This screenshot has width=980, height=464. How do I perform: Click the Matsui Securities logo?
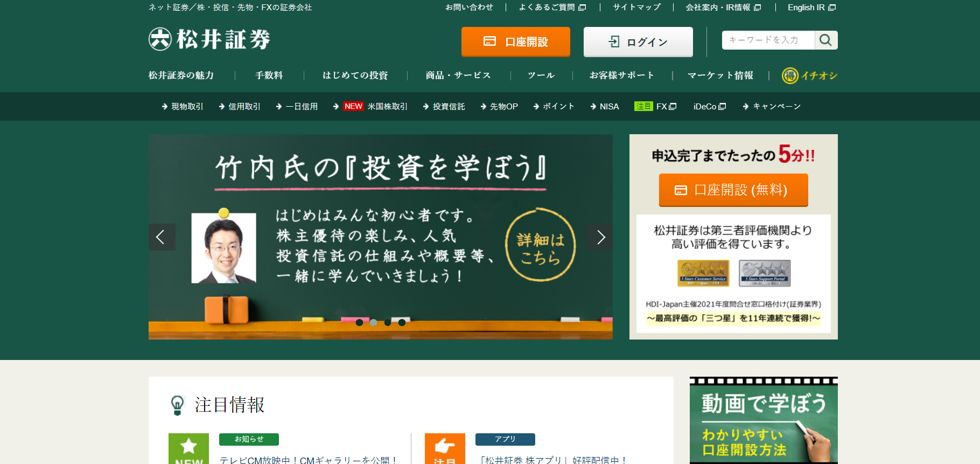209,39
